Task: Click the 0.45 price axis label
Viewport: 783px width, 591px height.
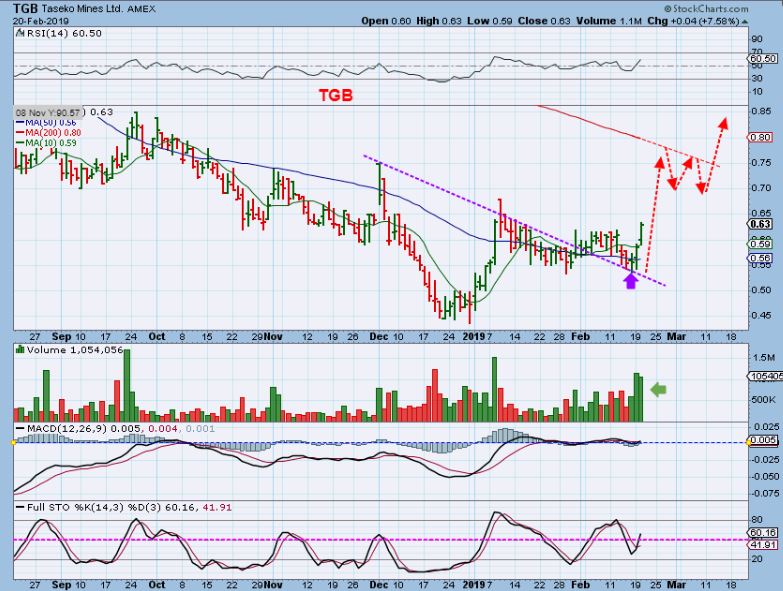Action: 761,315
